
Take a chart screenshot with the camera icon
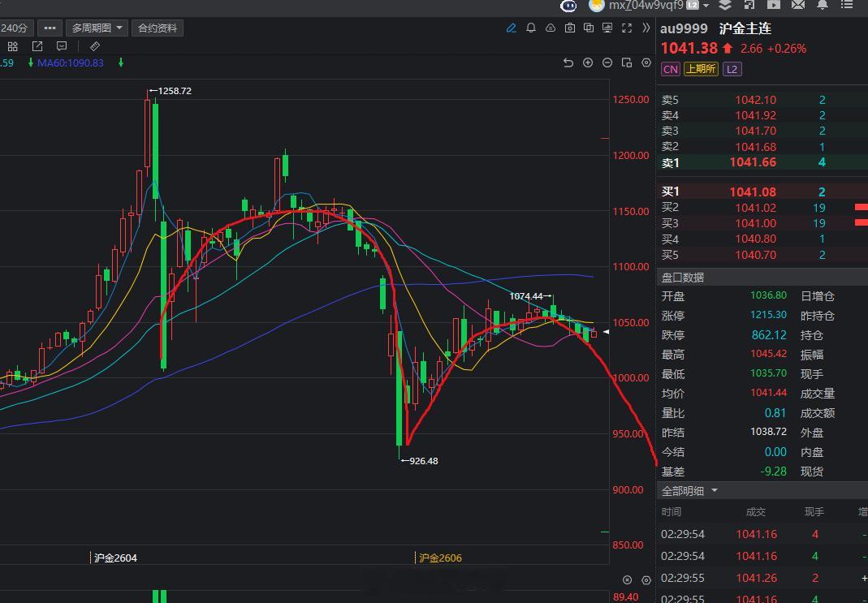(570, 28)
